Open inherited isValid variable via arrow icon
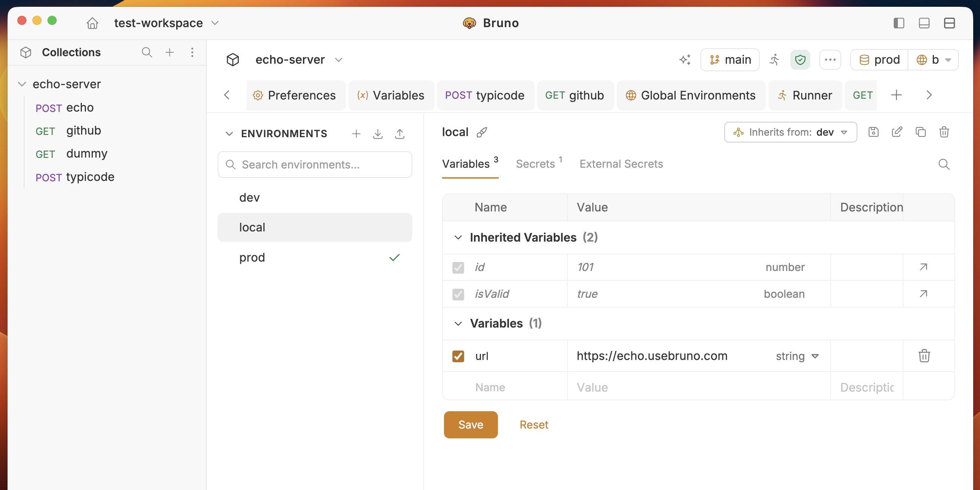 coord(923,294)
